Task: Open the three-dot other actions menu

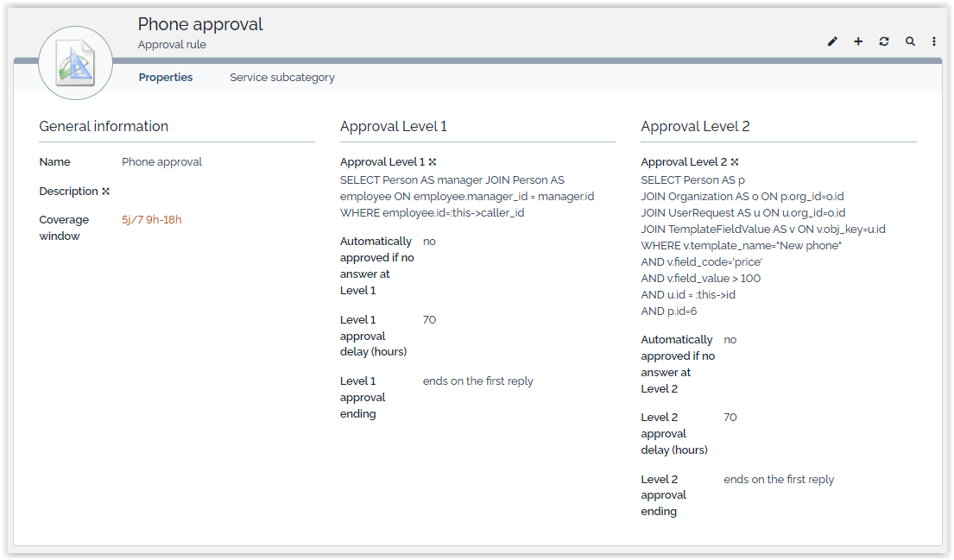Action: 934,41
